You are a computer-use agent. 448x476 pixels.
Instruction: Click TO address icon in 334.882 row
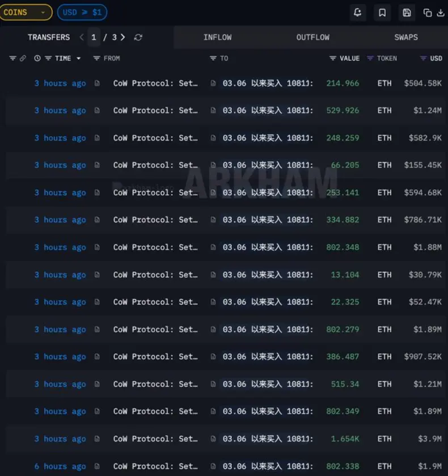pyautogui.click(x=213, y=220)
